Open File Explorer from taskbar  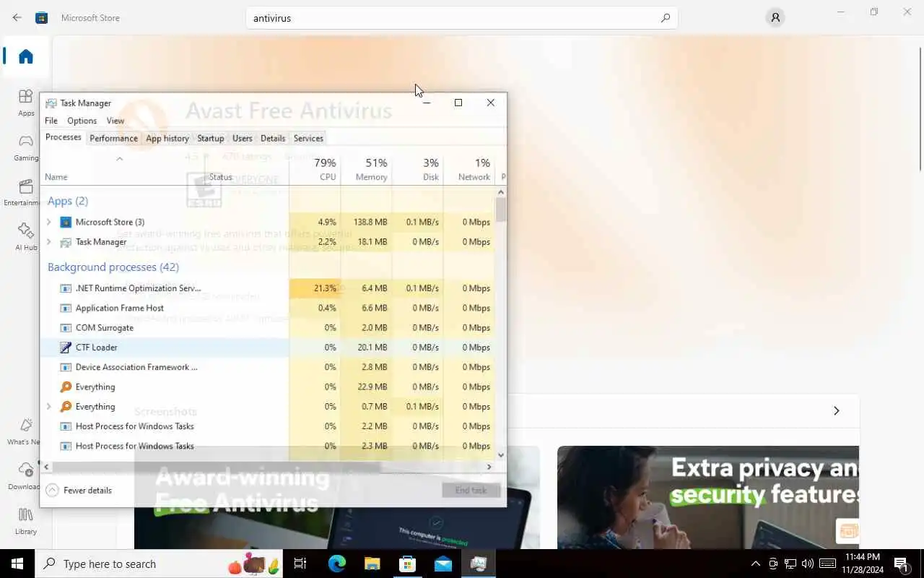[x=372, y=564]
